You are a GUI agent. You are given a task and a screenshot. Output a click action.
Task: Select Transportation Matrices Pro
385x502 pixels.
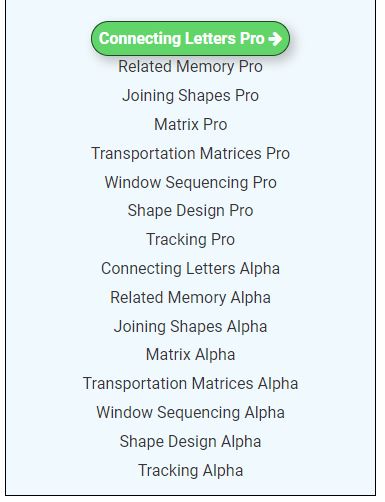190,154
